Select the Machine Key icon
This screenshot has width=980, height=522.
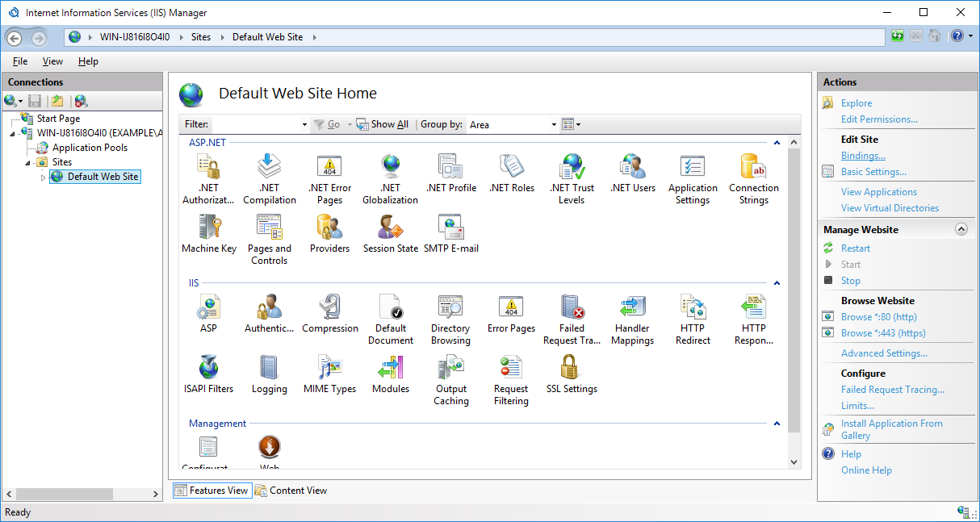click(209, 234)
